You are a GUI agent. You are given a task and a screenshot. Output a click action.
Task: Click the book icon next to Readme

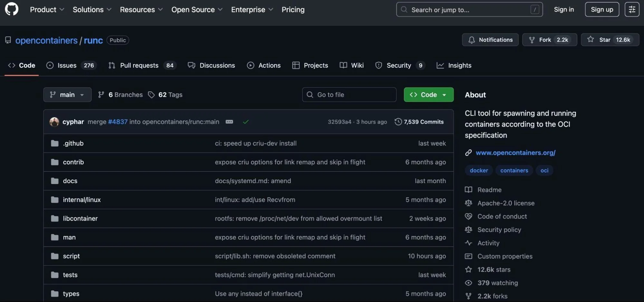pos(468,190)
